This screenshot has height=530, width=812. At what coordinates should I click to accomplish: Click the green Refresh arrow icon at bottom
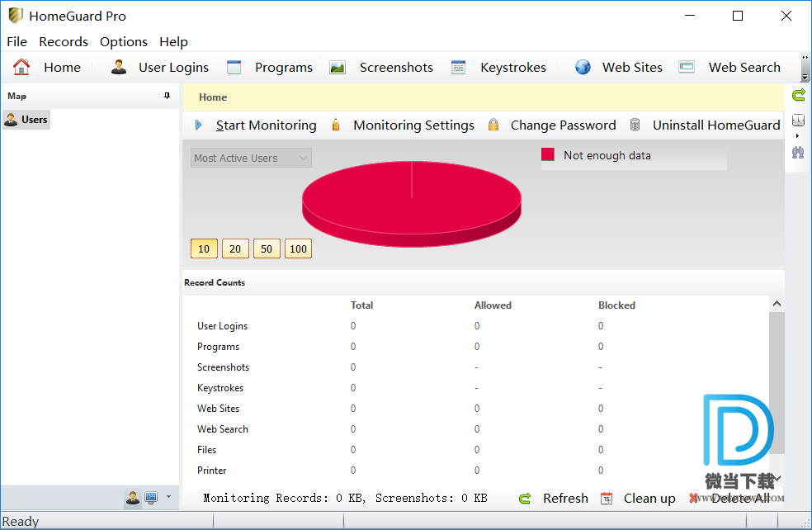(525, 499)
